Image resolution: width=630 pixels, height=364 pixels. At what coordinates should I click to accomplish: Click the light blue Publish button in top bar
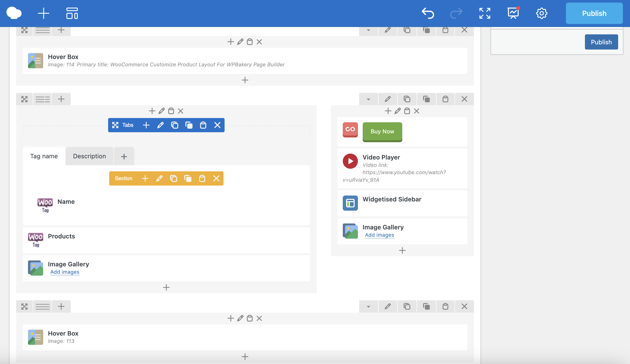click(594, 13)
